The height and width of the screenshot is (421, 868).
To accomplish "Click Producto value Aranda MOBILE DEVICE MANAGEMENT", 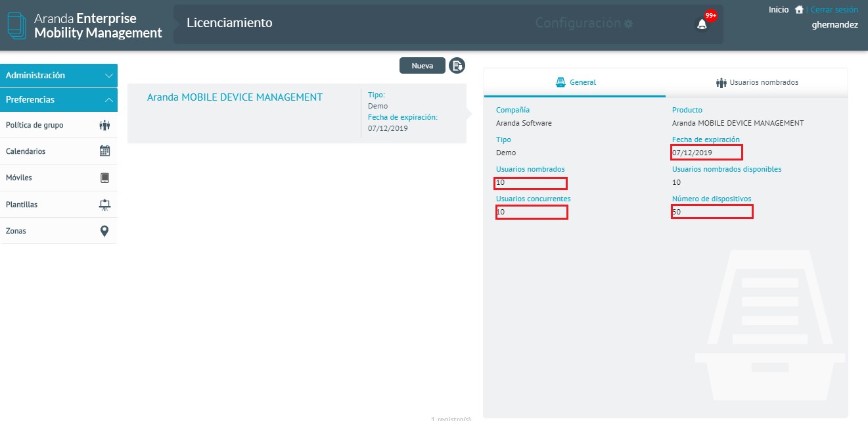I will point(738,123).
